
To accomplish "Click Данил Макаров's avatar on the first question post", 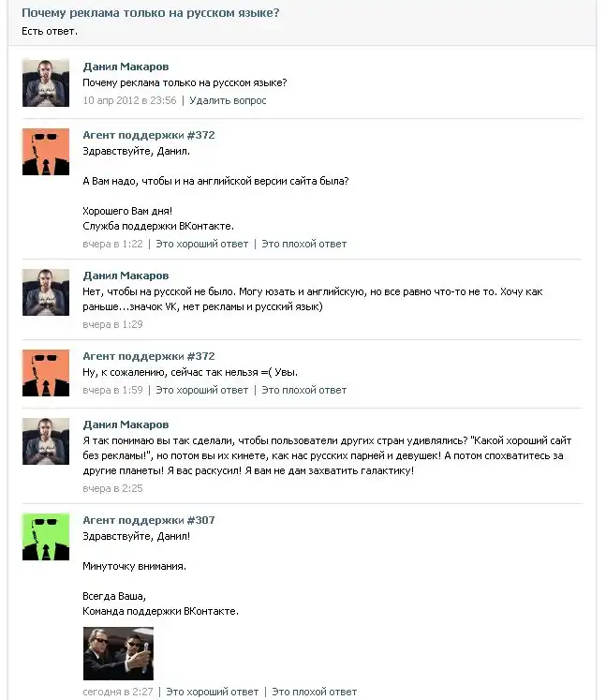I will coord(46,82).
